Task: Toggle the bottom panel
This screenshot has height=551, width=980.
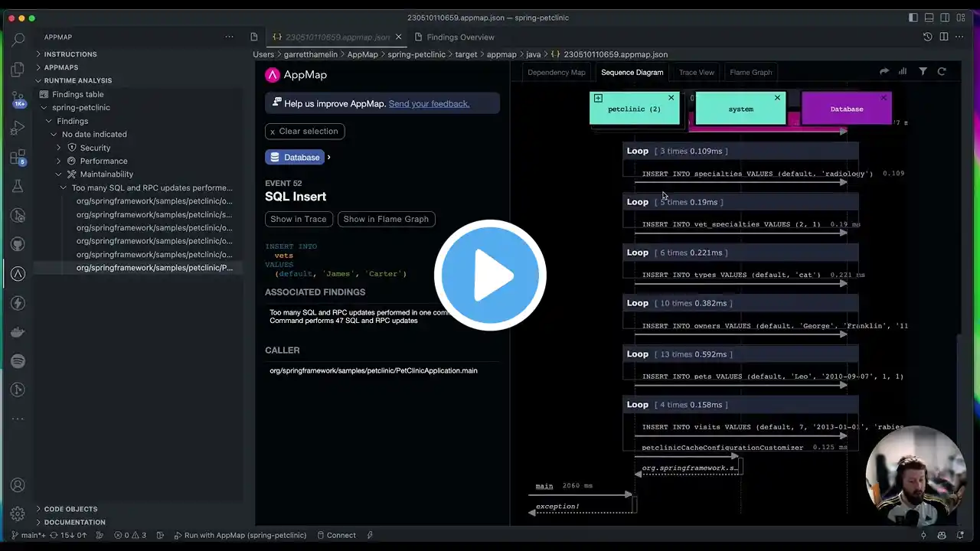Action: (929, 18)
